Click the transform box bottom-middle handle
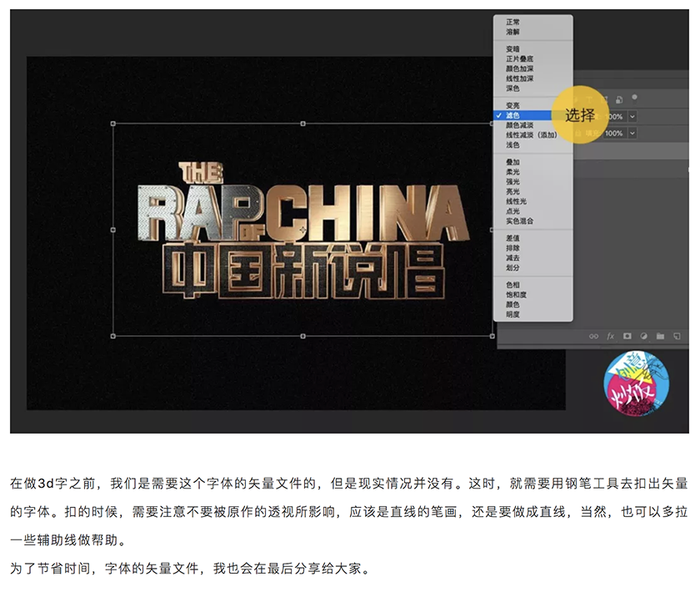The height and width of the screenshot is (602, 700). coord(303,336)
